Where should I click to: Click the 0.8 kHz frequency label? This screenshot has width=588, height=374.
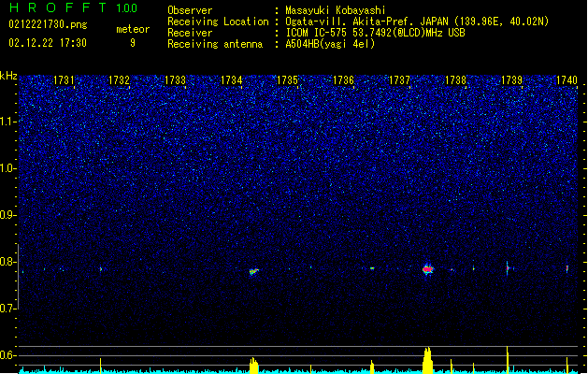8,262
